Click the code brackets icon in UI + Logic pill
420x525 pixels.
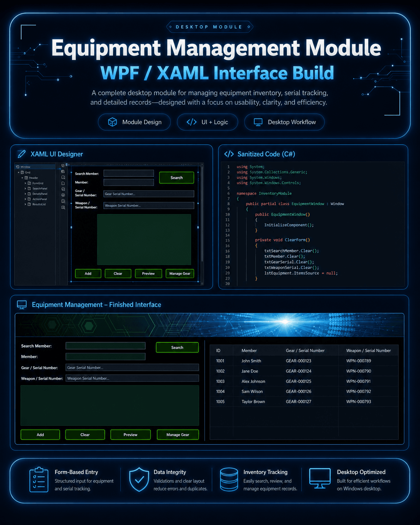click(x=192, y=122)
